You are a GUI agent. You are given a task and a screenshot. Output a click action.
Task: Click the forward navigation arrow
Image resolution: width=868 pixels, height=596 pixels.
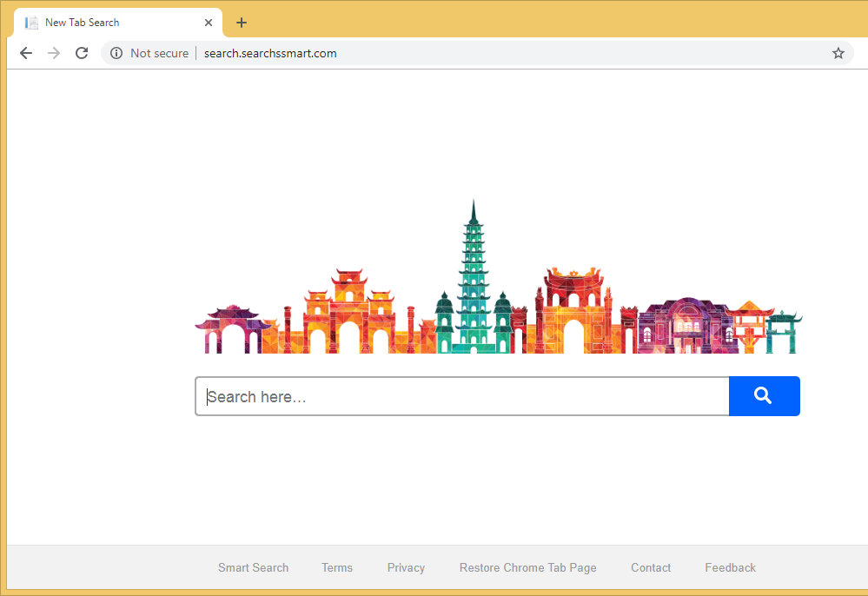(54, 53)
